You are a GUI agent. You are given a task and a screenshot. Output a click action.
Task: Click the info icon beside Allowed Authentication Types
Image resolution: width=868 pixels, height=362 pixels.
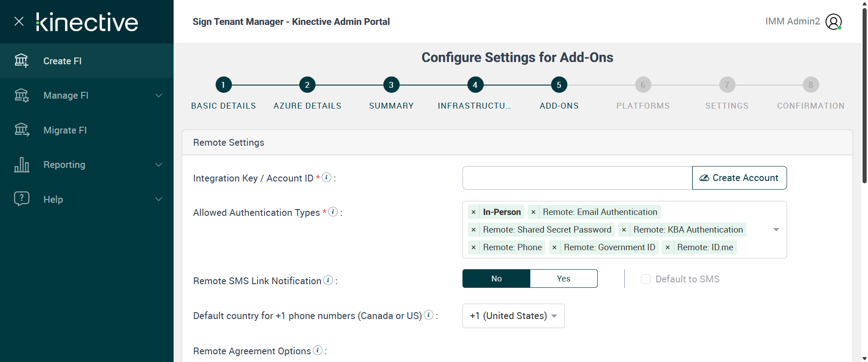coord(333,212)
